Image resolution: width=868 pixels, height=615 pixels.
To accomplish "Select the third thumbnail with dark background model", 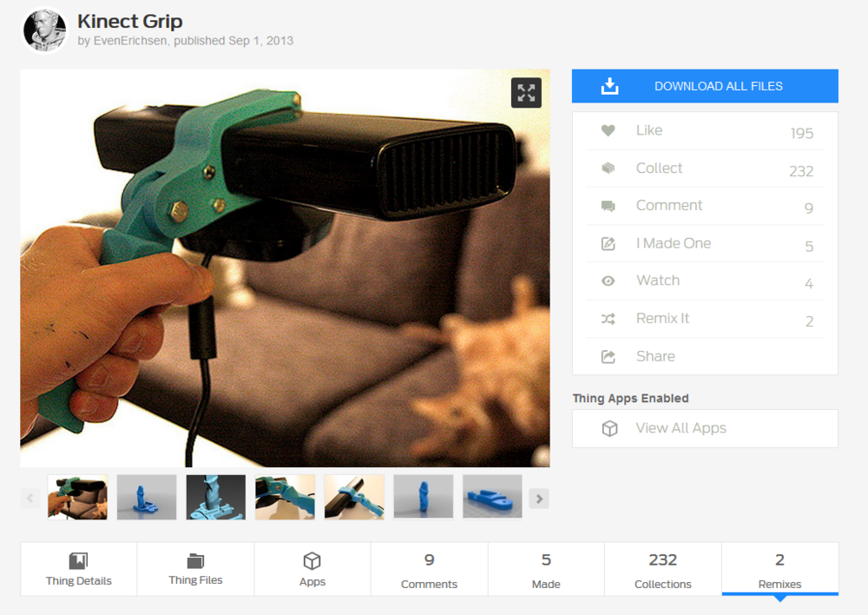I will click(x=216, y=497).
